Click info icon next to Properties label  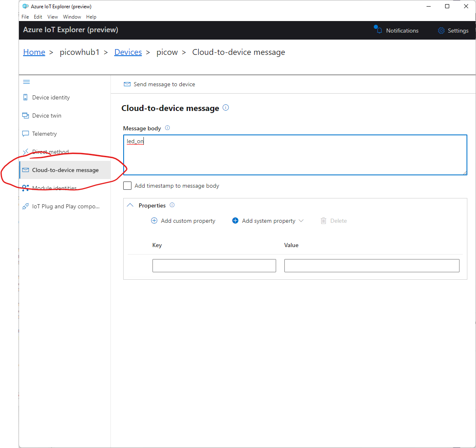[x=172, y=205]
